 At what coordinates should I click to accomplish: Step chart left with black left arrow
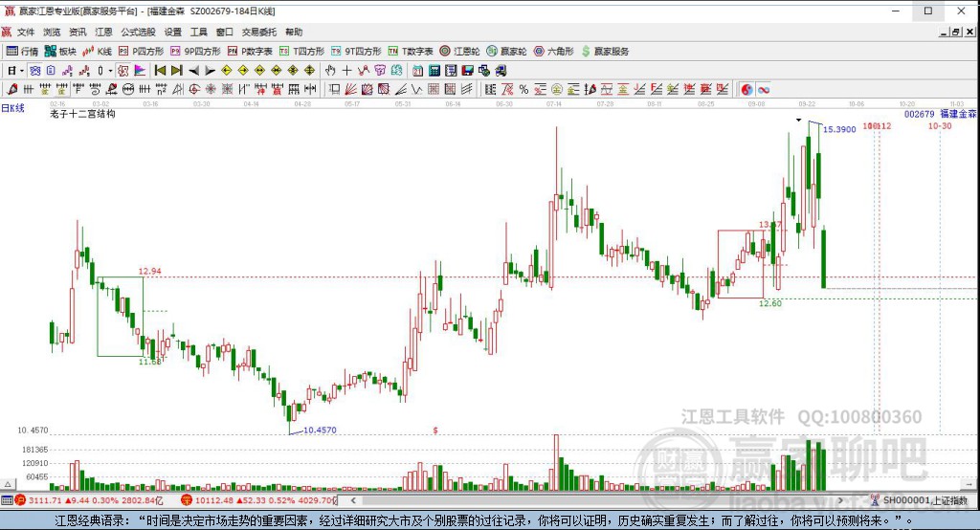click(193, 71)
